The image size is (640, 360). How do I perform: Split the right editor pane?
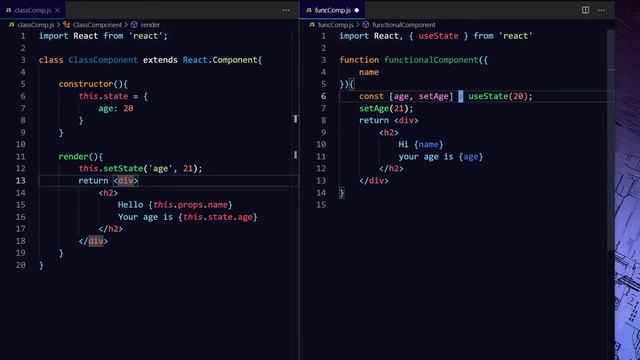coord(585,10)
